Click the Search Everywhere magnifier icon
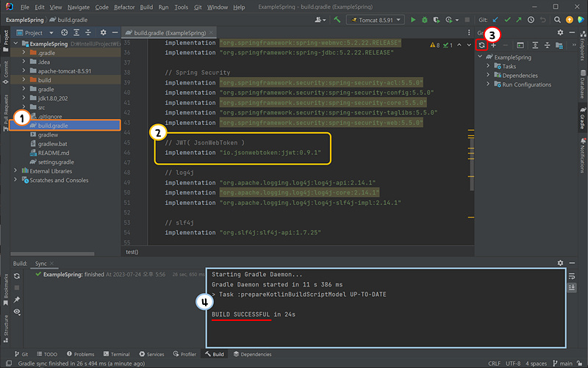This screenshot has height=368, width=588. [557, 20]
